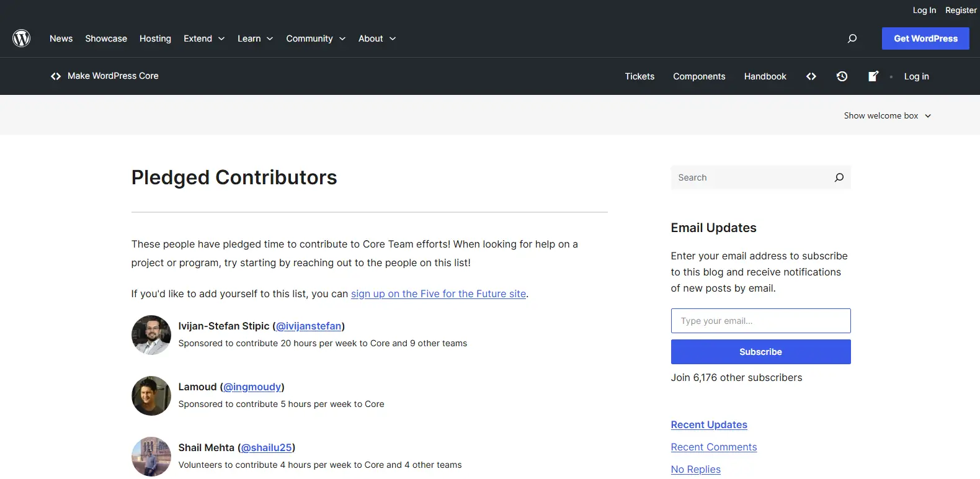Click Lamoud's avatar photo
This screenshot has height=479, width=980.
point(151,396)
